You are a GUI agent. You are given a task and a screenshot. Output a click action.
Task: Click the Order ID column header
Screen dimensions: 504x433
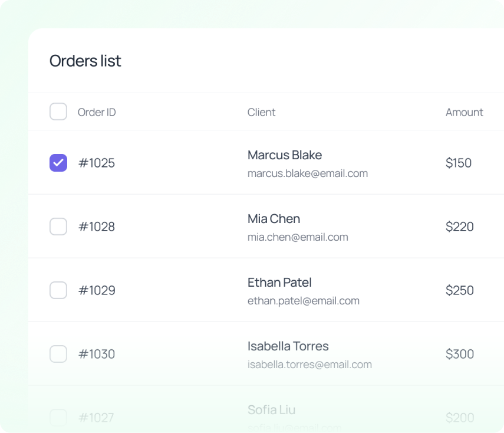(97, 112)
